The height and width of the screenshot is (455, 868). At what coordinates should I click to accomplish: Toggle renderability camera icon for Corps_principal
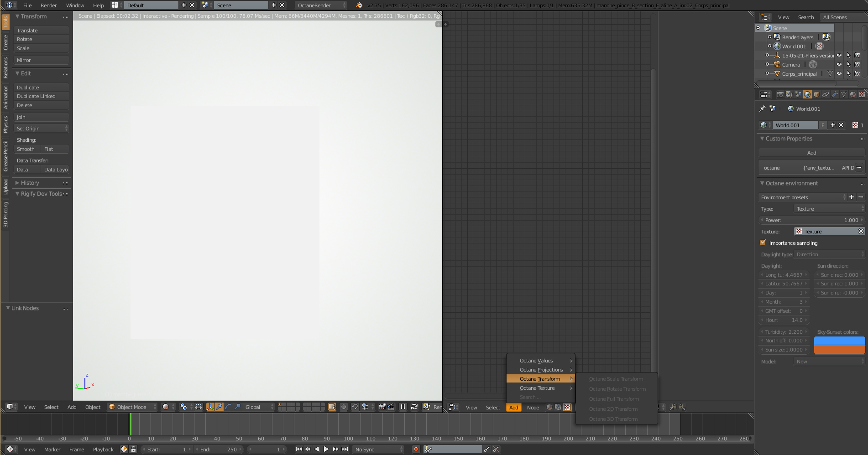coord(857,73)
